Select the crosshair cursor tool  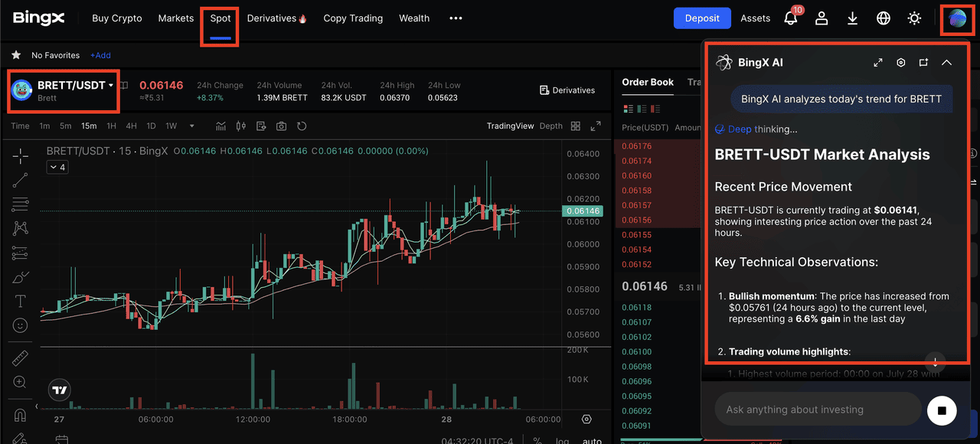pyautogui.click(x=21, y=155)
